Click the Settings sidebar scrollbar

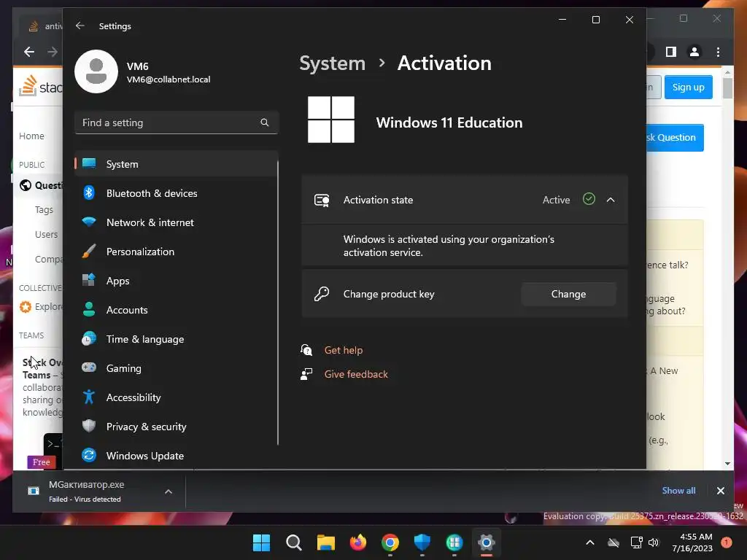(x=278, y=303)
